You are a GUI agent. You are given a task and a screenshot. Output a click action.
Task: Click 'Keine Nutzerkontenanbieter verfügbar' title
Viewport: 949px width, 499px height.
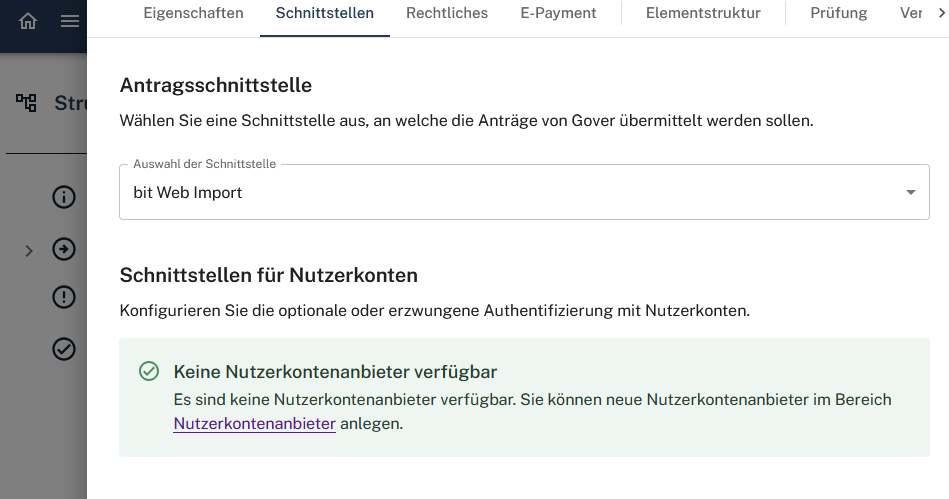coord(335,372)
